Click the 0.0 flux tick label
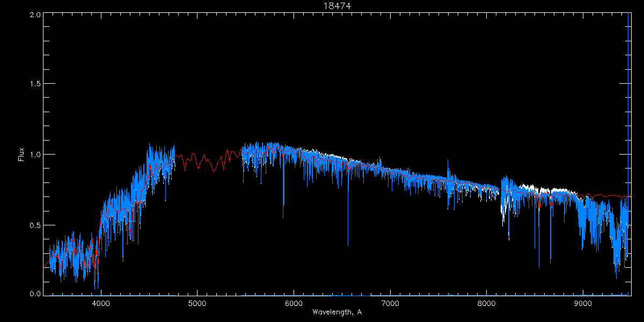Screen dimensions: 644x322 34,294
